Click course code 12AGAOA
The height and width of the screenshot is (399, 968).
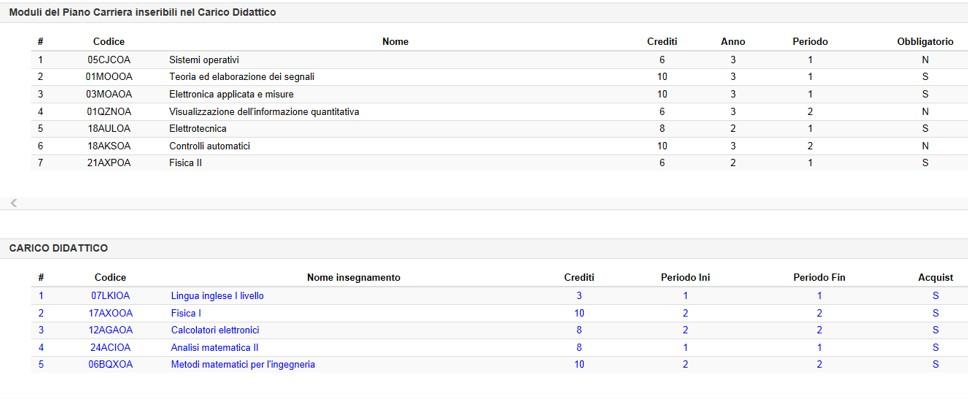[110, 330]
